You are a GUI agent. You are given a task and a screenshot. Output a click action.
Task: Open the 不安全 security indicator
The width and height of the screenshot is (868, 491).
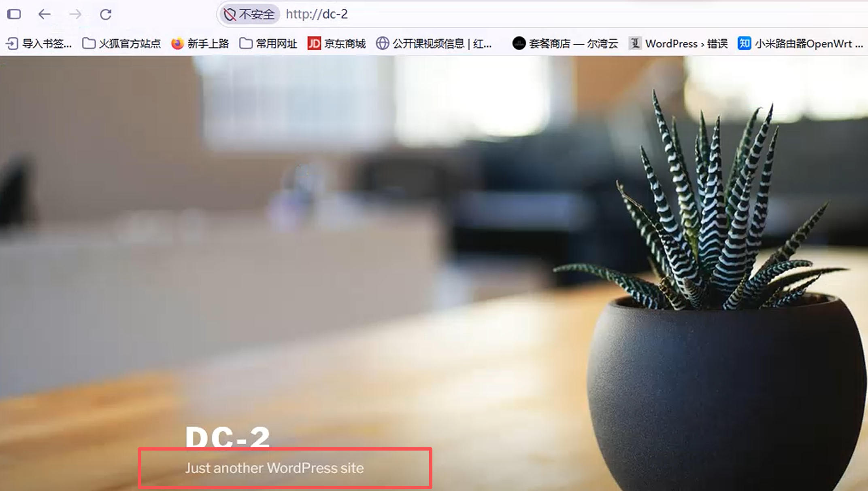[x=249, y=15]
